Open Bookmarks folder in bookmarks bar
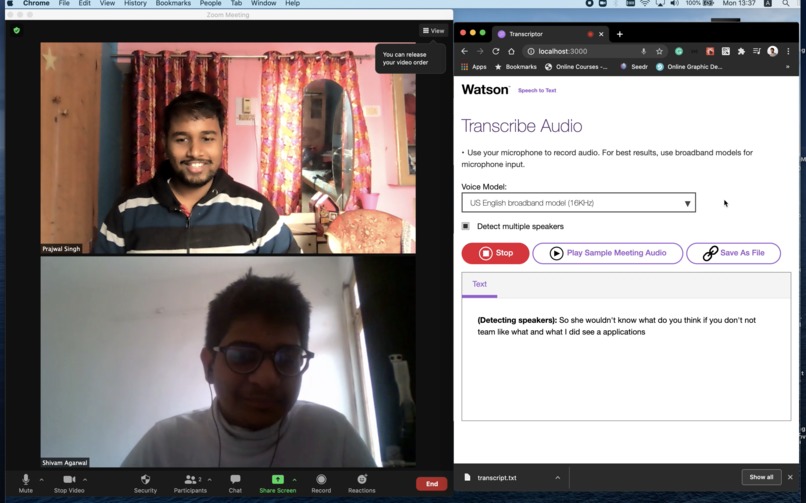806x503 pixels. coord(516,67)
